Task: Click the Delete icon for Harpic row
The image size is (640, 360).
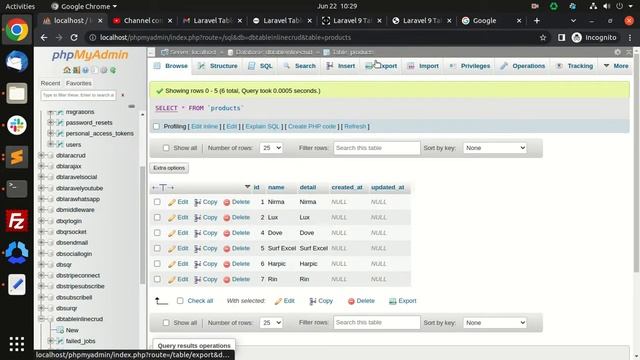Action: (227, 264)
